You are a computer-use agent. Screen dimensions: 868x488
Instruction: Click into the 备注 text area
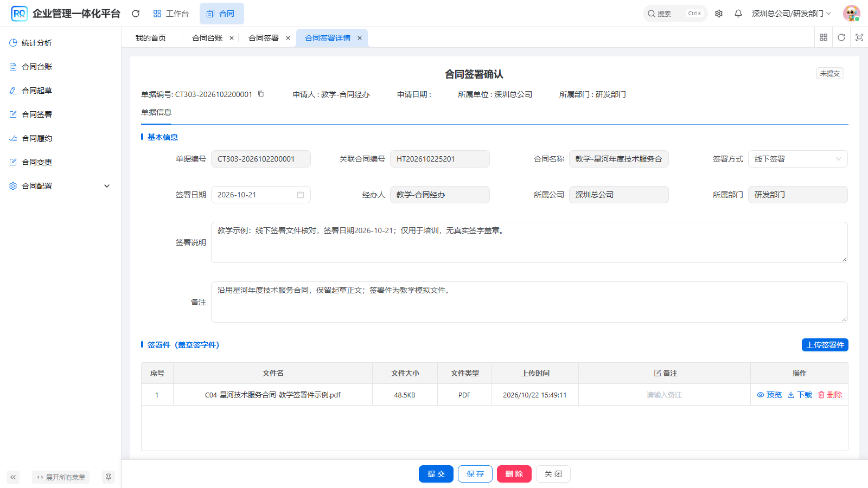(529, 302)
